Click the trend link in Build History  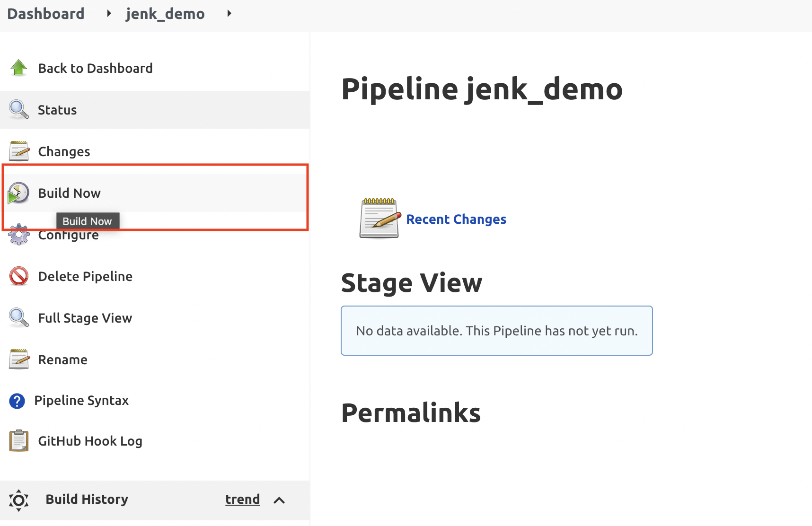click(x=242, y=499)
